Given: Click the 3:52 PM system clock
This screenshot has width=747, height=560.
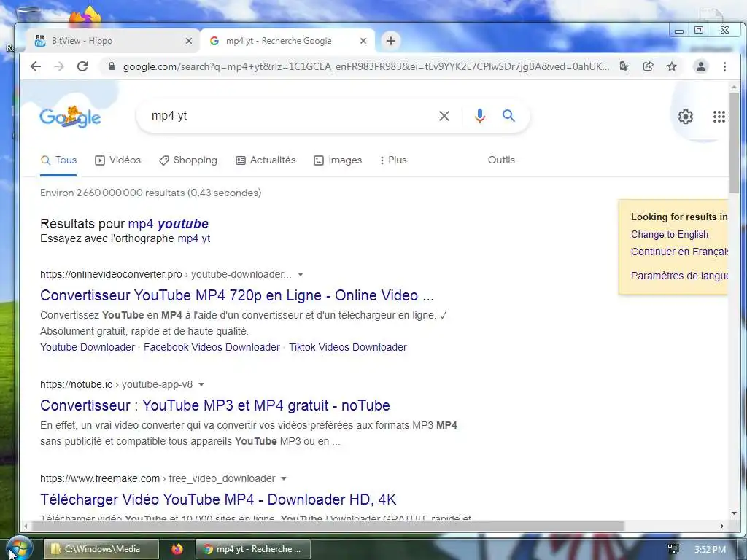Looking at the screenshot, I should click(710, 550).
